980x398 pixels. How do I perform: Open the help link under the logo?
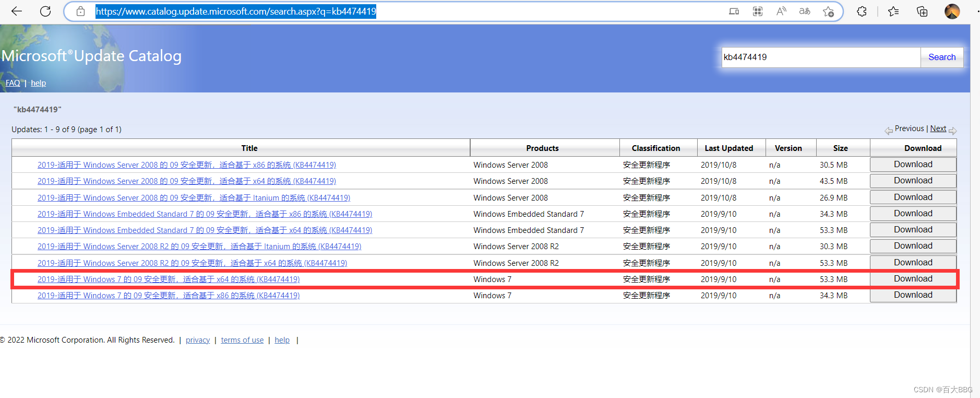coord(38,83)
